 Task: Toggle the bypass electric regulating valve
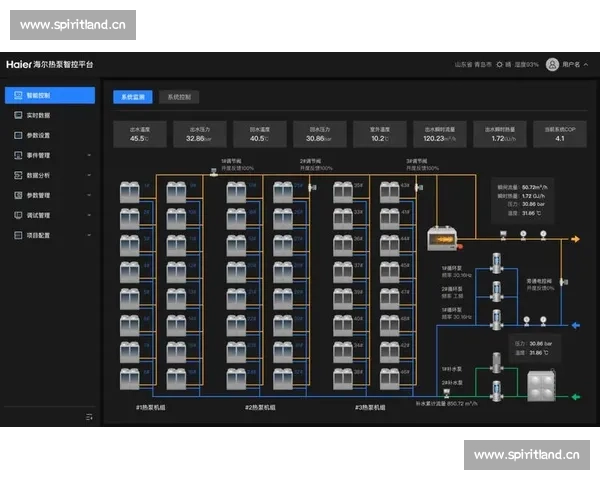pyautogui.click(x=562, y=283)
